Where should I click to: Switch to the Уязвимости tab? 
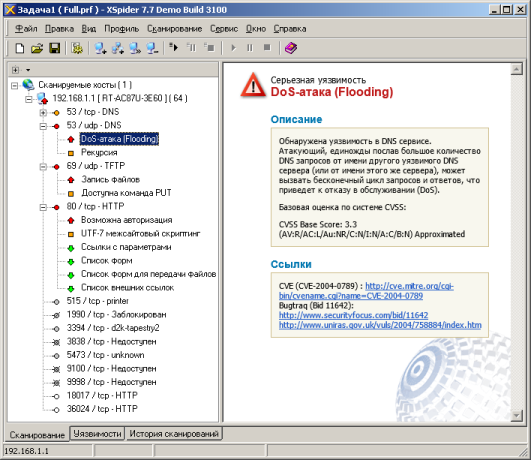[x=97, y=434]
